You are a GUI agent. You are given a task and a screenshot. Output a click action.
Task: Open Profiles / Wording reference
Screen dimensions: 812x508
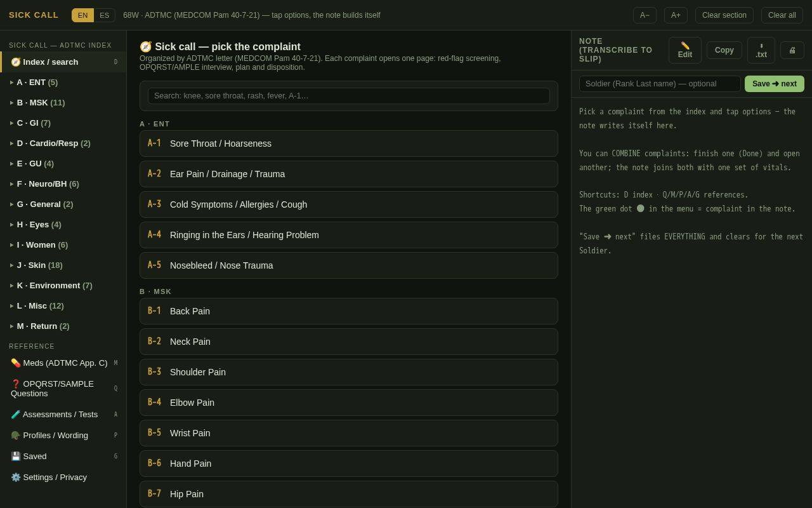click(x=63, y=436)
